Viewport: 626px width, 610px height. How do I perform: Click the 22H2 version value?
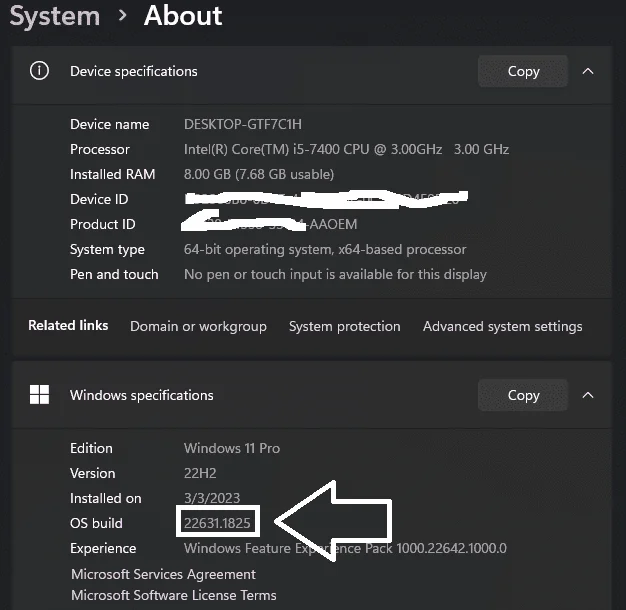click(x=200, y=473)
